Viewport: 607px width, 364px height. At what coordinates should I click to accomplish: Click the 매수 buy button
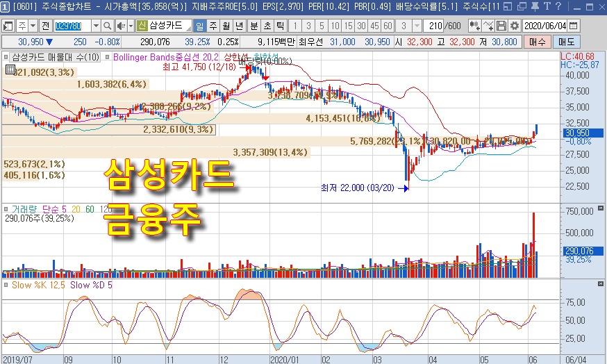(x=537, y=42)
